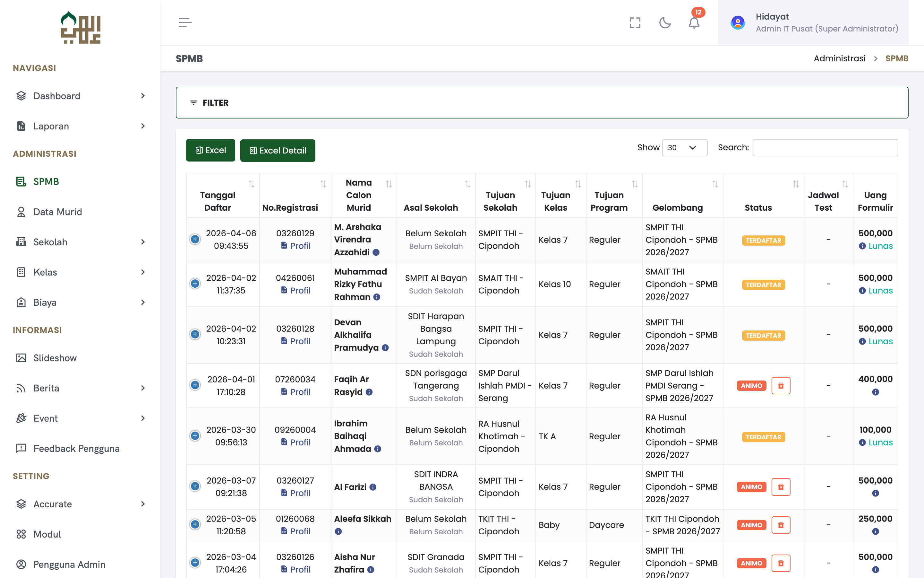Open Profil link for registration 01260068
924x578 pixels.
(295, 531)
